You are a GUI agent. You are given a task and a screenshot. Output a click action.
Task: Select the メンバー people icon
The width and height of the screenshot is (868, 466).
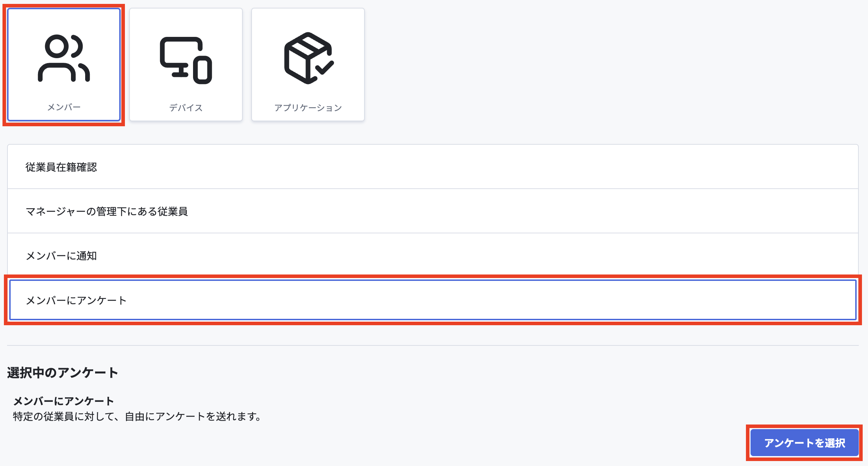(64, 58)
